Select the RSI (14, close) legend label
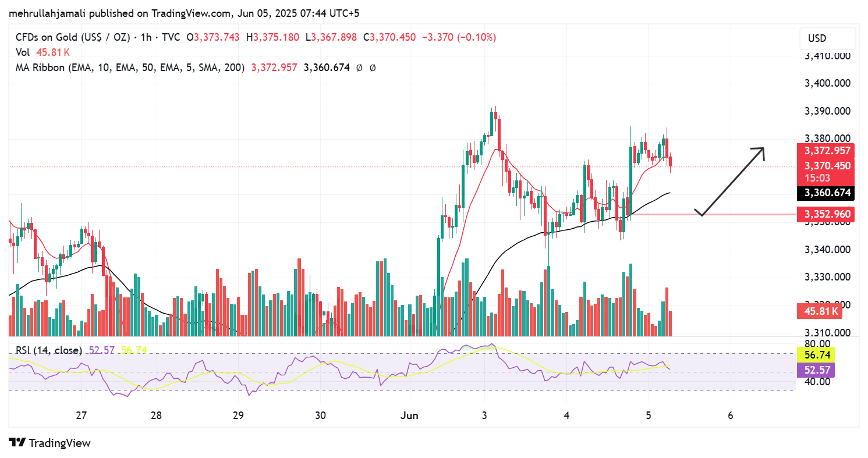Screen dimensions: 868x458 click(48, 350)
